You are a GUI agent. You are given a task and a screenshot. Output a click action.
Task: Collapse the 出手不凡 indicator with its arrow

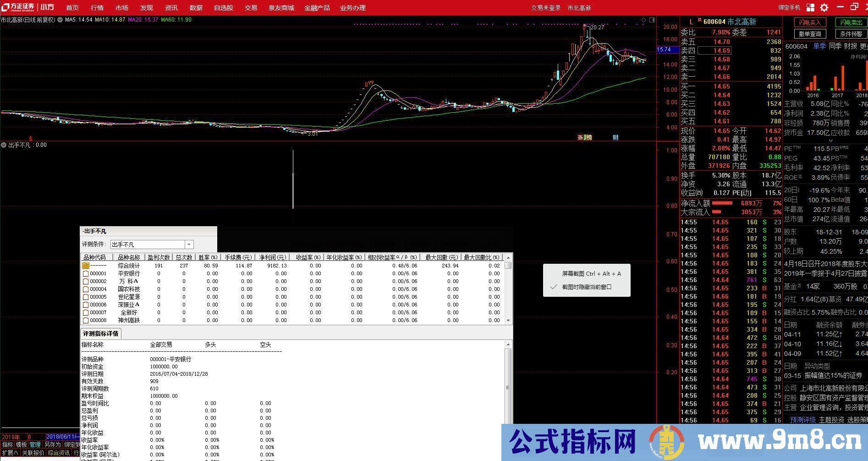[4, 144]
